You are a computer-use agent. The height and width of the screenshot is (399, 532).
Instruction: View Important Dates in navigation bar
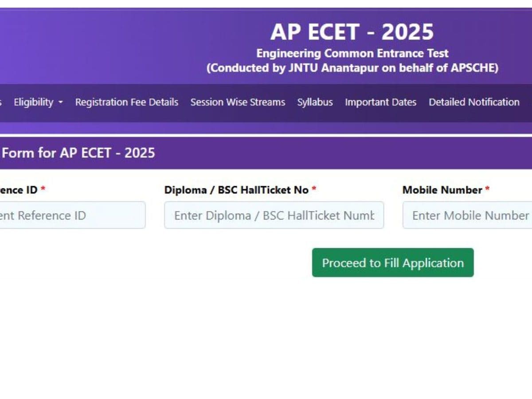tap(380, 102)
